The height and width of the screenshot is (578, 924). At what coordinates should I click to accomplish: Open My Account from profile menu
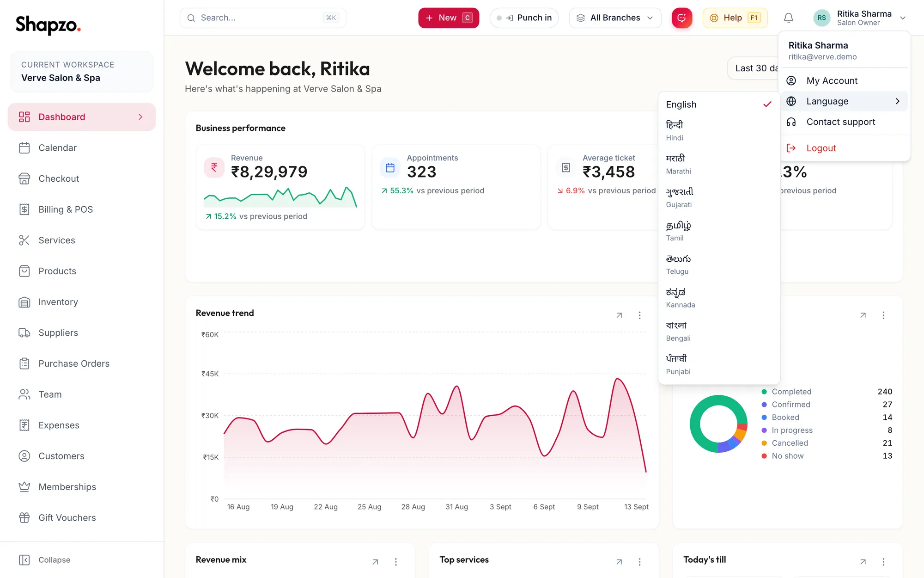[844, 81]
